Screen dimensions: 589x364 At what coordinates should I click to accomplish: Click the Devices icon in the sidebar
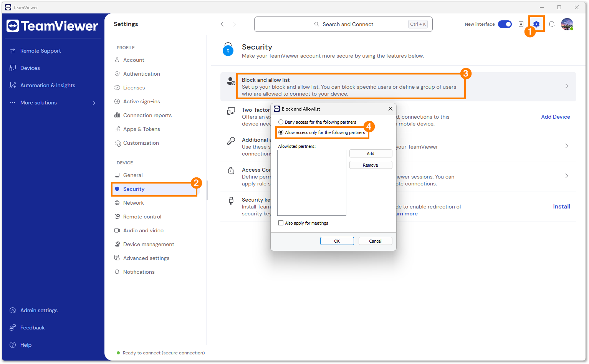(x=13, y=68)
